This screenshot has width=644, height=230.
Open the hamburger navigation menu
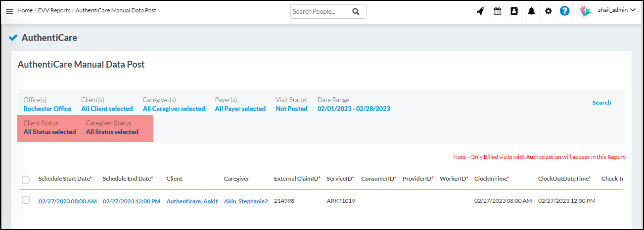9,11
